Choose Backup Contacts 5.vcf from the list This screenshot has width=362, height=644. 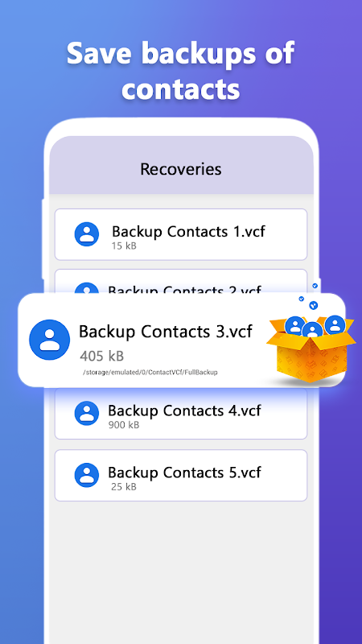(181, 475)
